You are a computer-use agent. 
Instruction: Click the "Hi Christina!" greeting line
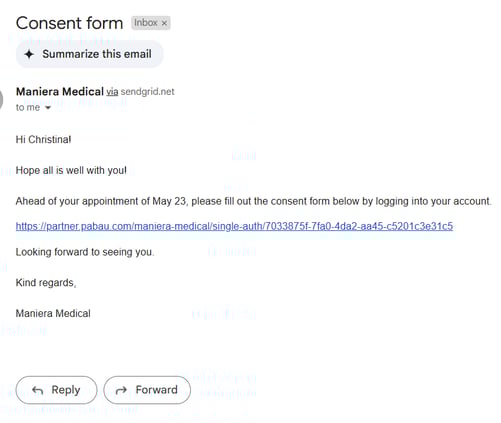pos(43,139)
